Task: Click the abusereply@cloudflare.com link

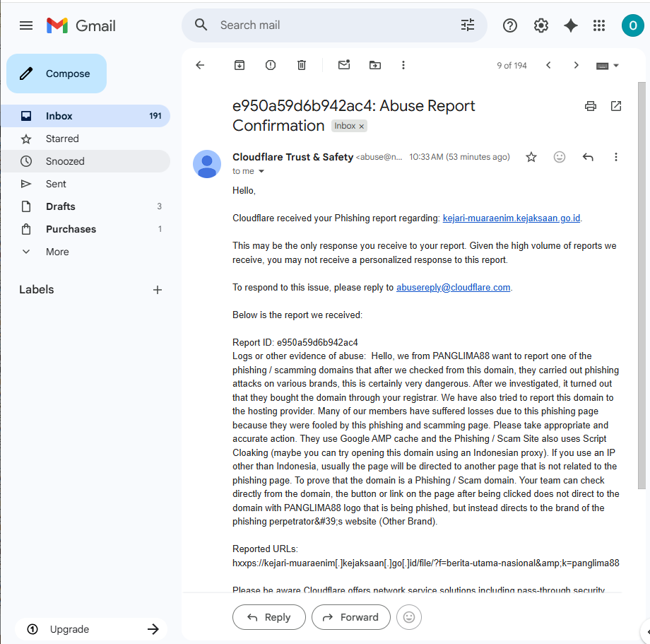Action: tap(453, 288)
